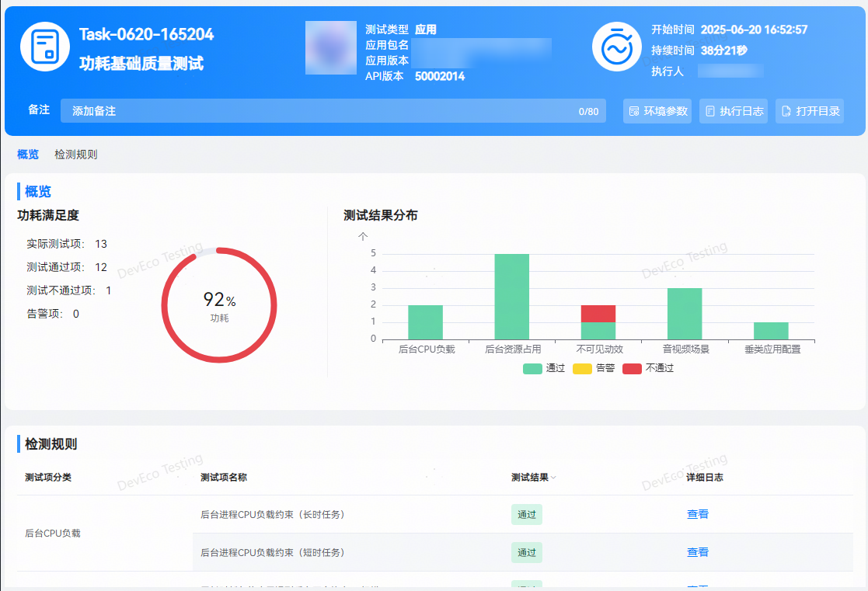Open 查看 log for 短时任务 row
This screenshot has height=591, width=868.
(x=697, y=552)
